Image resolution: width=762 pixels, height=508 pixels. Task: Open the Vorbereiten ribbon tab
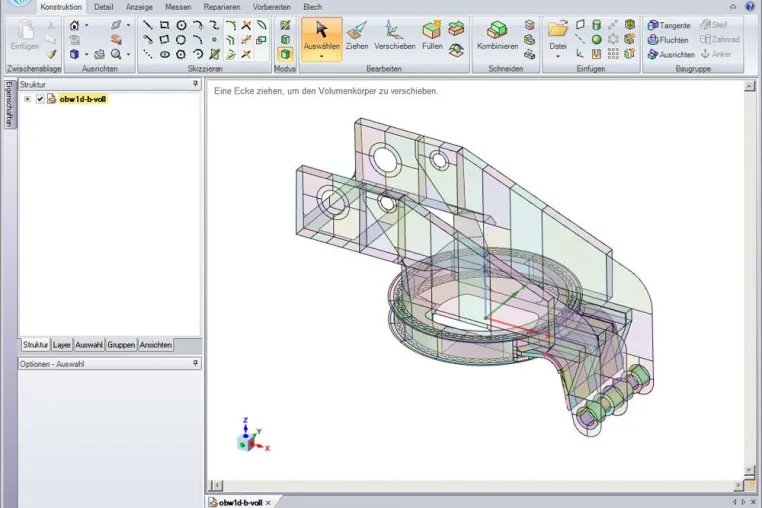point(272,7)
